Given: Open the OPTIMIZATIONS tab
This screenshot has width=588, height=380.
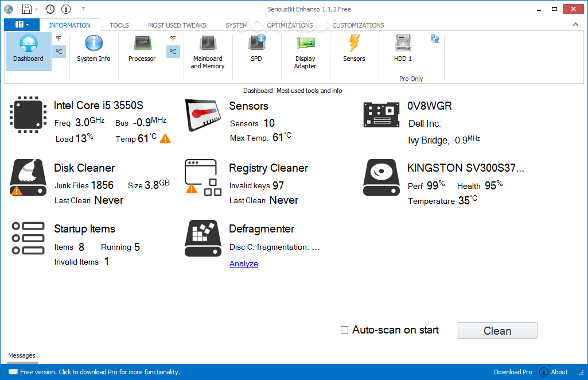Looking at the screenshot, I should 290,25.
